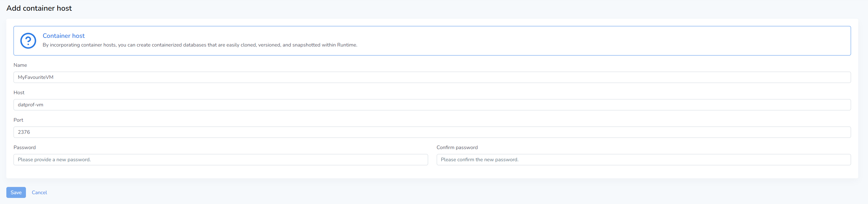Viewport: 868px width, 204px height.
Task: Select the Confirm password input field
Action: tap(643, 160)
